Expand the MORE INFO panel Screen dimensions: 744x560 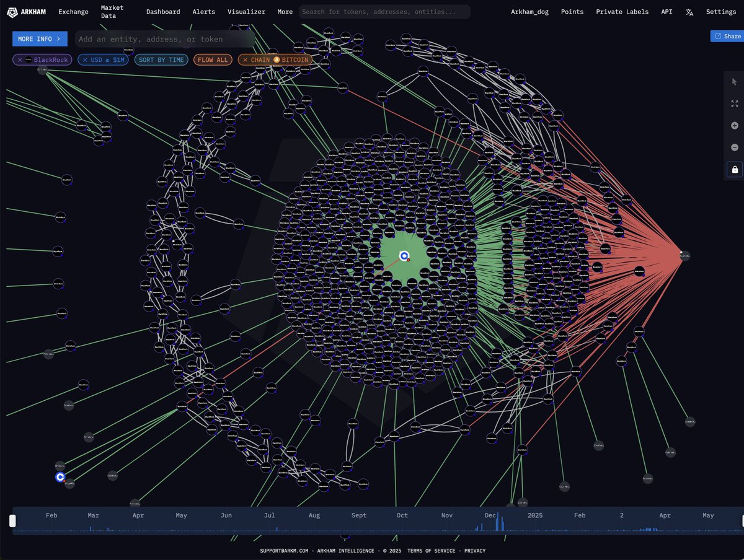(x=39, y=38)
